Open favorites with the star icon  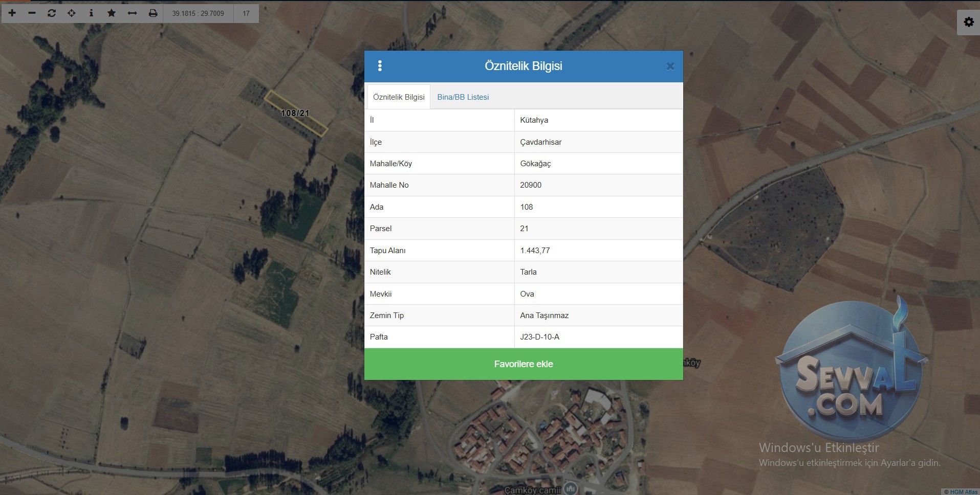pyautogui.click(x=112, y=13)
